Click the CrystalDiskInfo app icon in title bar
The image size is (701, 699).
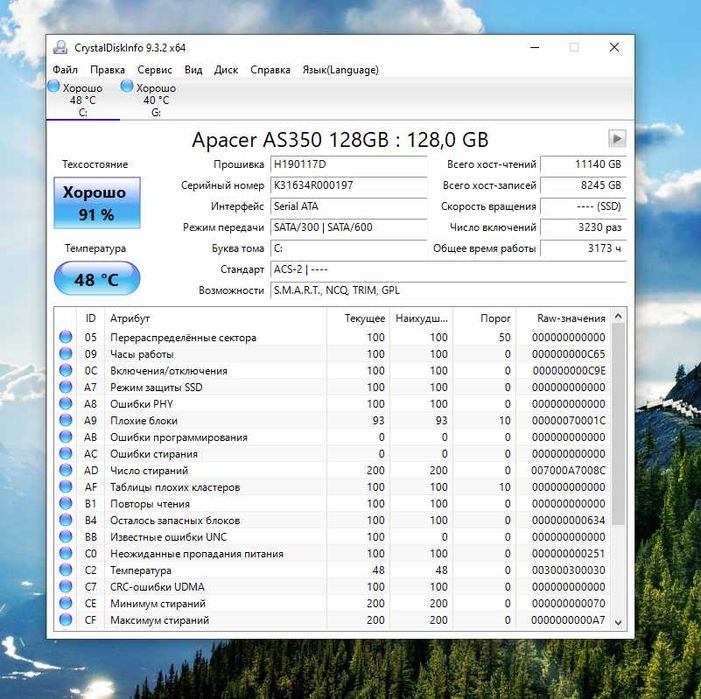coord(60,47)
